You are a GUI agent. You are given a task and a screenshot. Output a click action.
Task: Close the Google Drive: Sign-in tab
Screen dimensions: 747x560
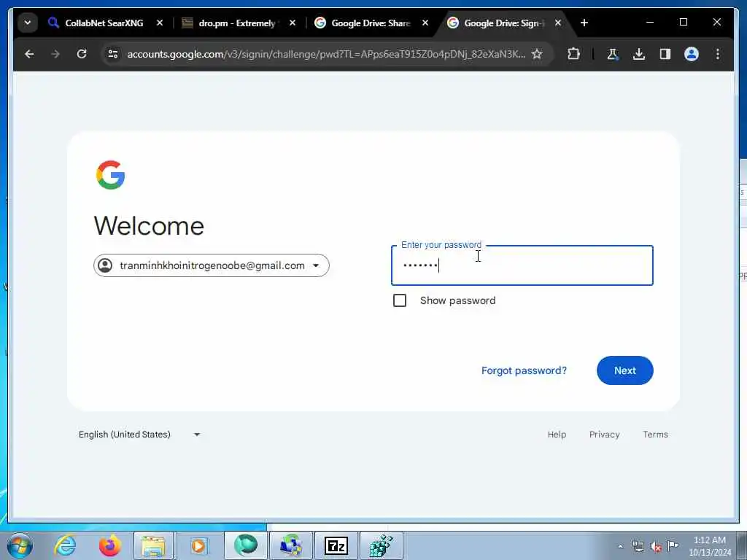coord(558,23)
